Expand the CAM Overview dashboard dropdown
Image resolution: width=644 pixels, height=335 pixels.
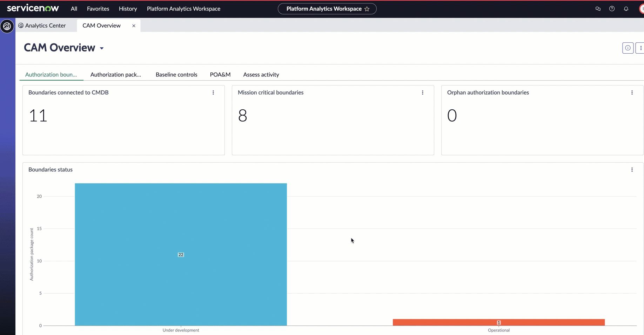point(102,48)
